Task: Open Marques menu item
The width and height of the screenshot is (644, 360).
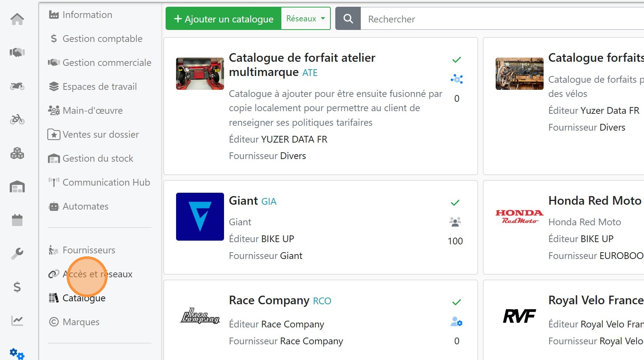Action: 74,322
